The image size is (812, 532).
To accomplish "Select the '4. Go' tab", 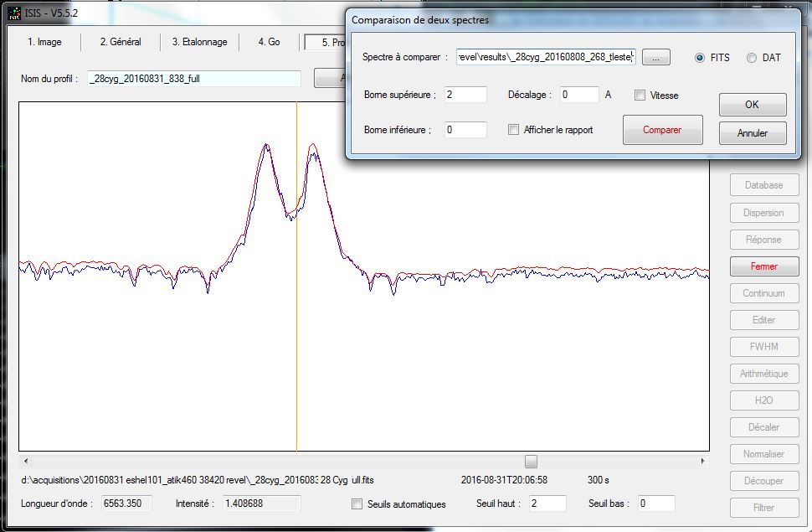I will pos(269,42).
